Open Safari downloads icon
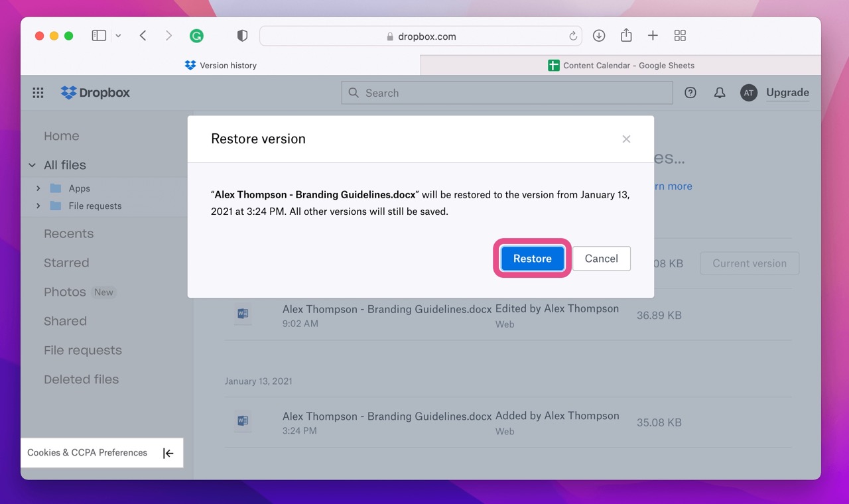849x504 pixels. tap(599, 36)
